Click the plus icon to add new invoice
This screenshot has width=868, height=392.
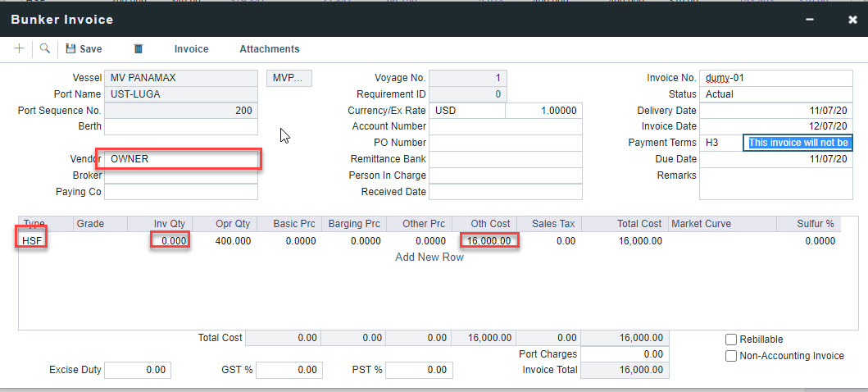(x=19, y=49)
